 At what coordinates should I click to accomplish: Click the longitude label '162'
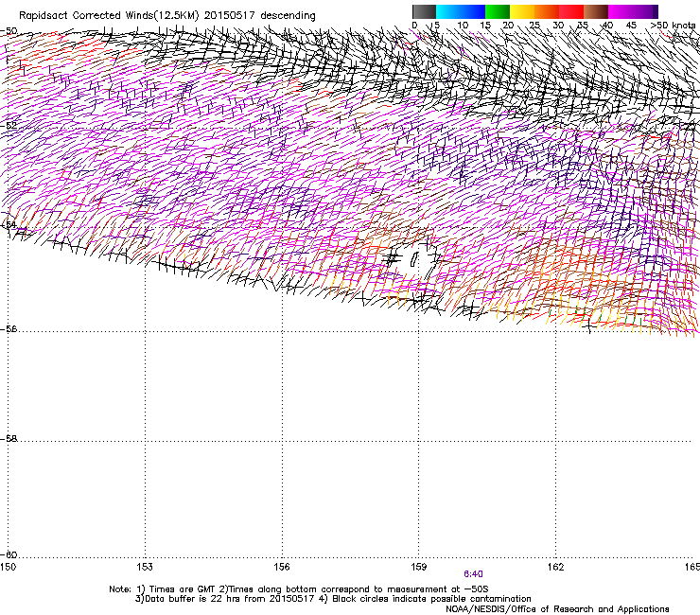[555, 567]
